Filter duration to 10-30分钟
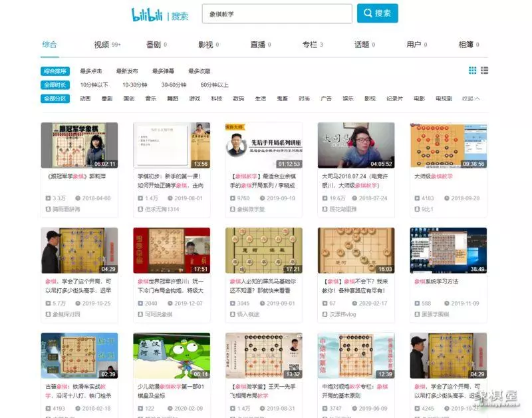Image resolution: width=532 pixels, height=418 pixels. click(x=134, y=85)
